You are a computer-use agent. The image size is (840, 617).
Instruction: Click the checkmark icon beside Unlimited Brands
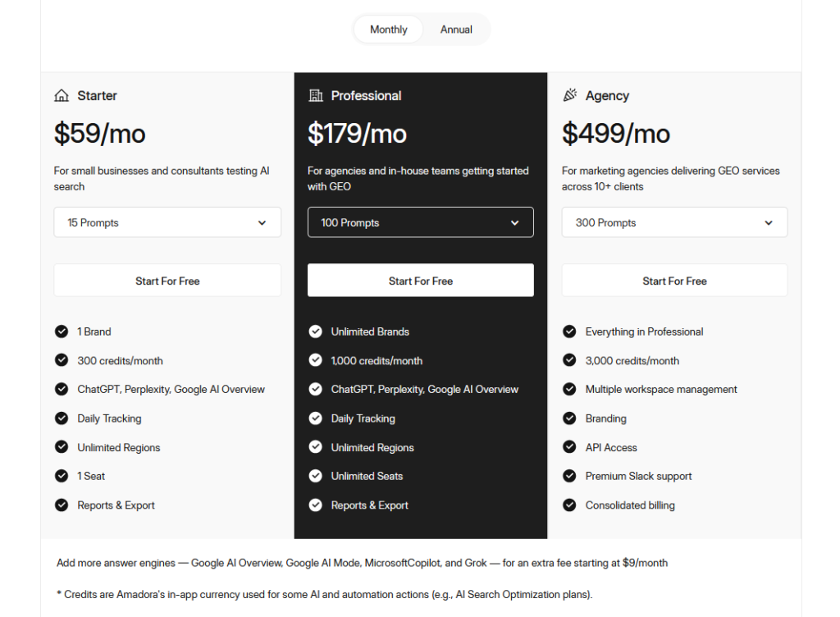click(x=316, y=331)
